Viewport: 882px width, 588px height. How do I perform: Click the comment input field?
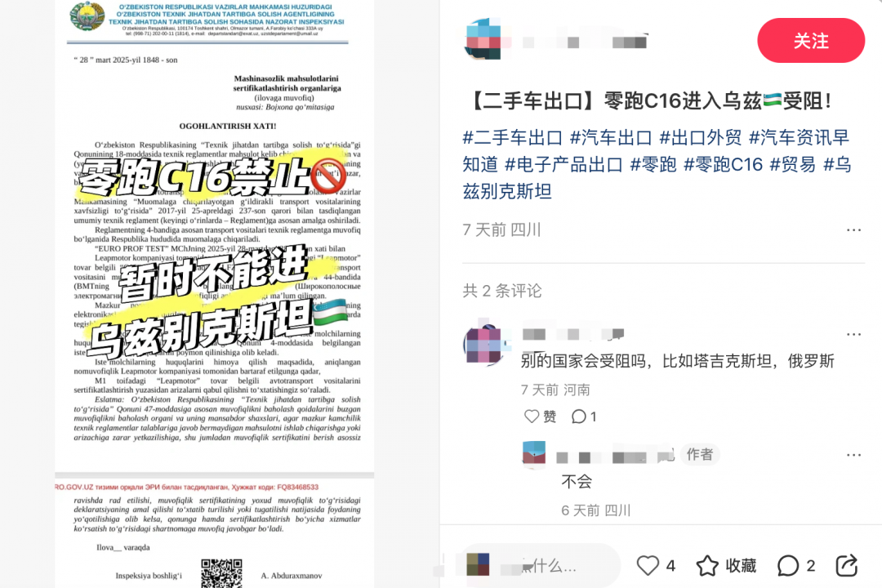(541, 565)
